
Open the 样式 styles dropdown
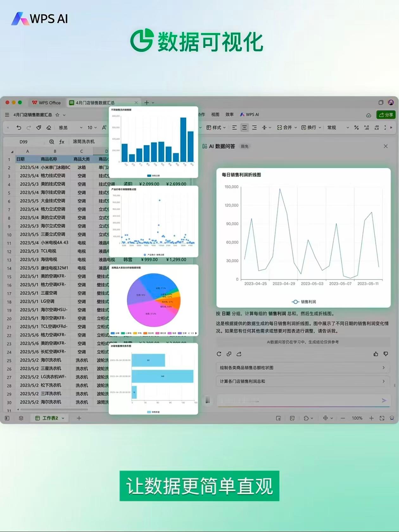216,127
